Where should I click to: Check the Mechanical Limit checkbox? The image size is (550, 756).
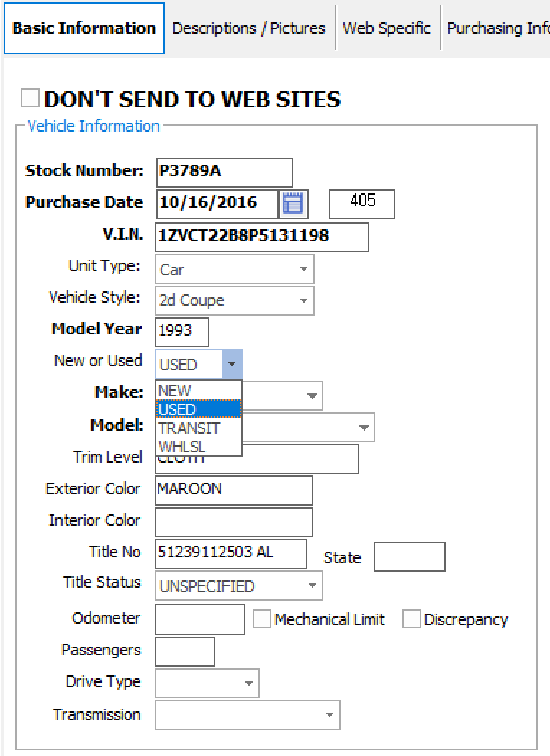pyautogui.click(x=262, y=619)
